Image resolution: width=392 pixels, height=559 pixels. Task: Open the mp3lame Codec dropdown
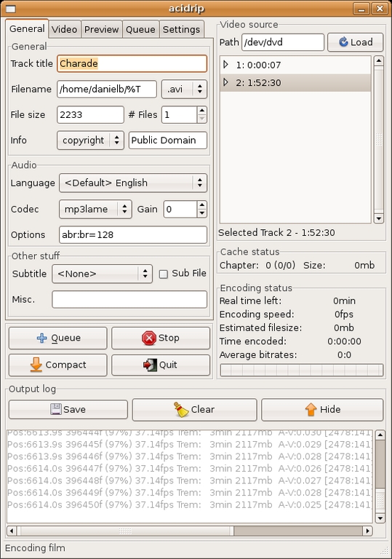pyautogui.click(x=95, y=209)
